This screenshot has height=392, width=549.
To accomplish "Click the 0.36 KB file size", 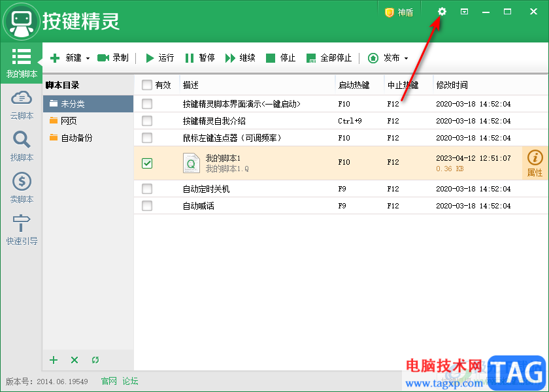I will point(450,169).
